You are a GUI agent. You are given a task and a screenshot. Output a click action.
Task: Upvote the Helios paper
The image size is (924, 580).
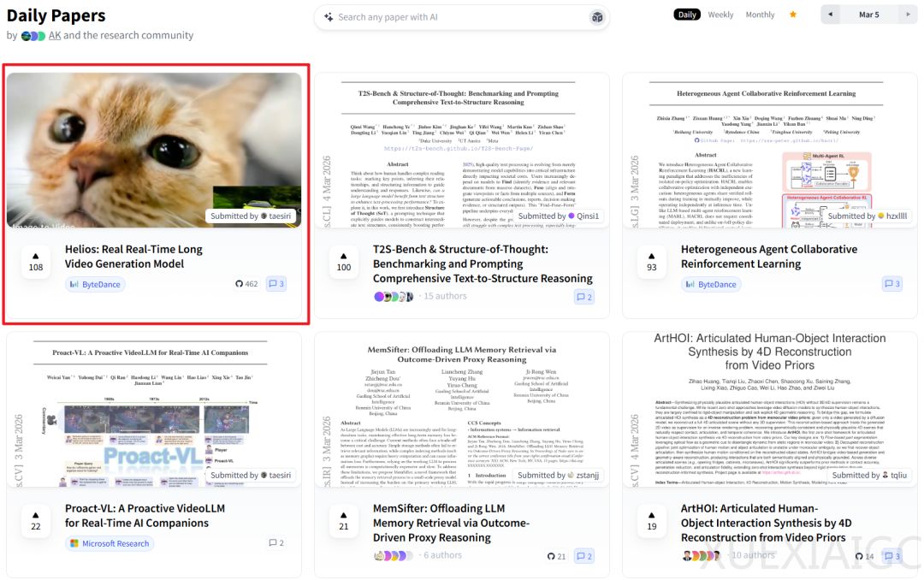pos(36,261)
